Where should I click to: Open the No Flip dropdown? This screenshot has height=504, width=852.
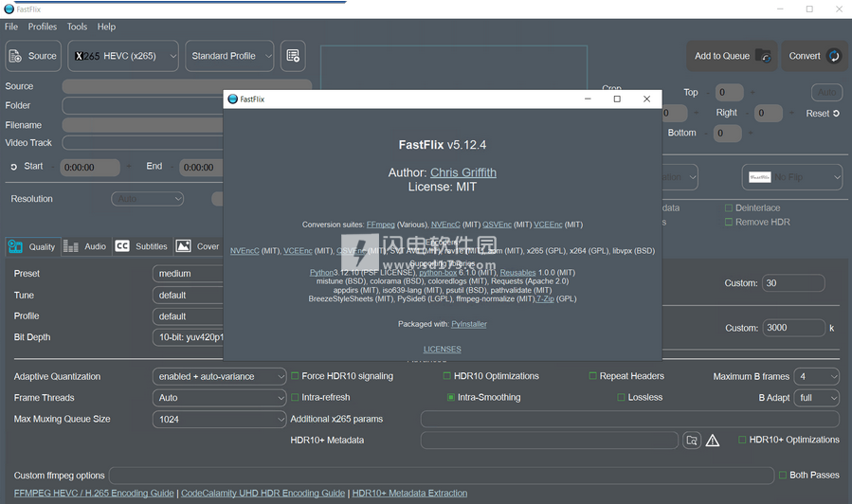tap(792, 177)
